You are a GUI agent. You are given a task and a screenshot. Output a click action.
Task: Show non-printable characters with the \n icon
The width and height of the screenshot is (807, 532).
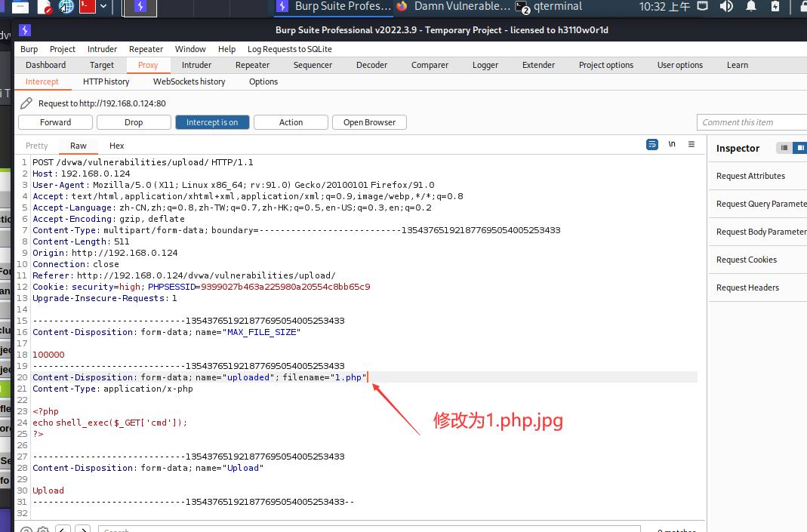pyautogui.click(x=671, y=144)
